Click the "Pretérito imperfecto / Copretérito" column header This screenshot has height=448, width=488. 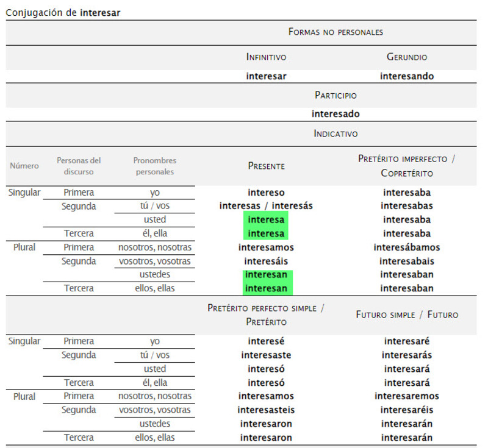[407, 166]
